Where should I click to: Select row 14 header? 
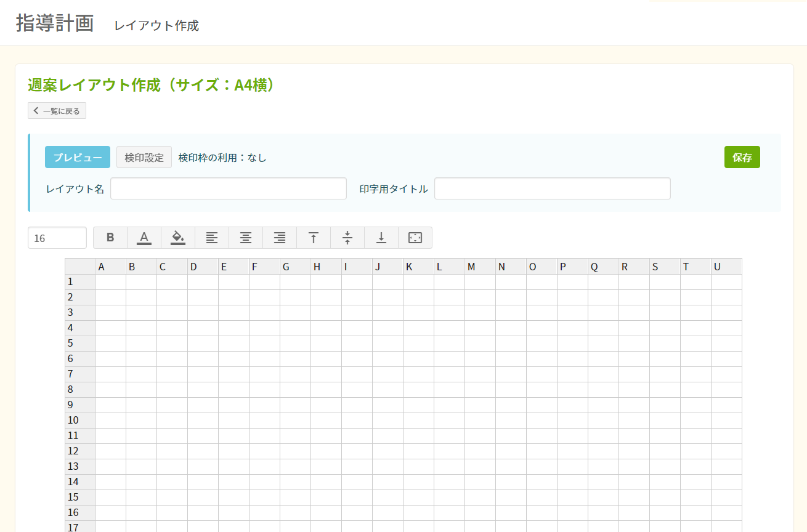pos(80,482)
